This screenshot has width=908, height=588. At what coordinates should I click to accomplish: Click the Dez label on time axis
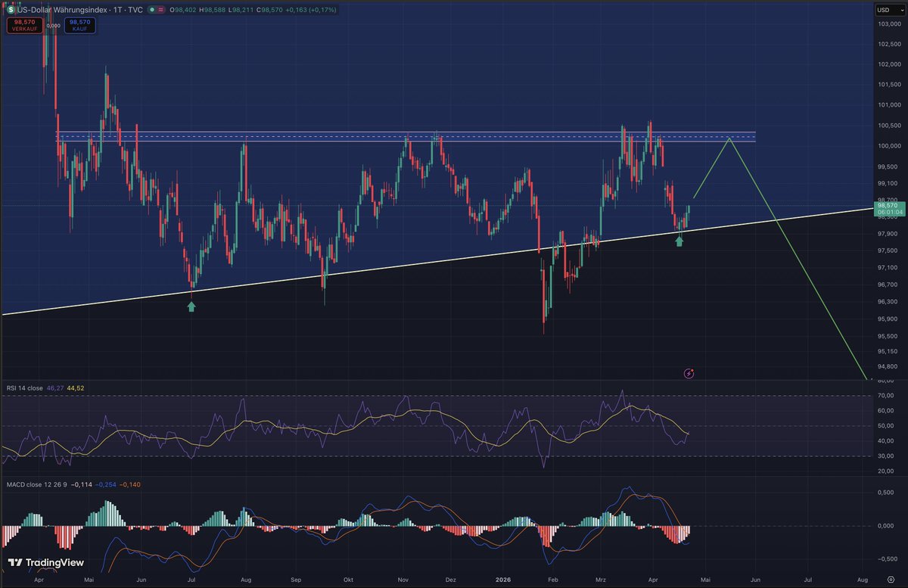pos(451,580)
